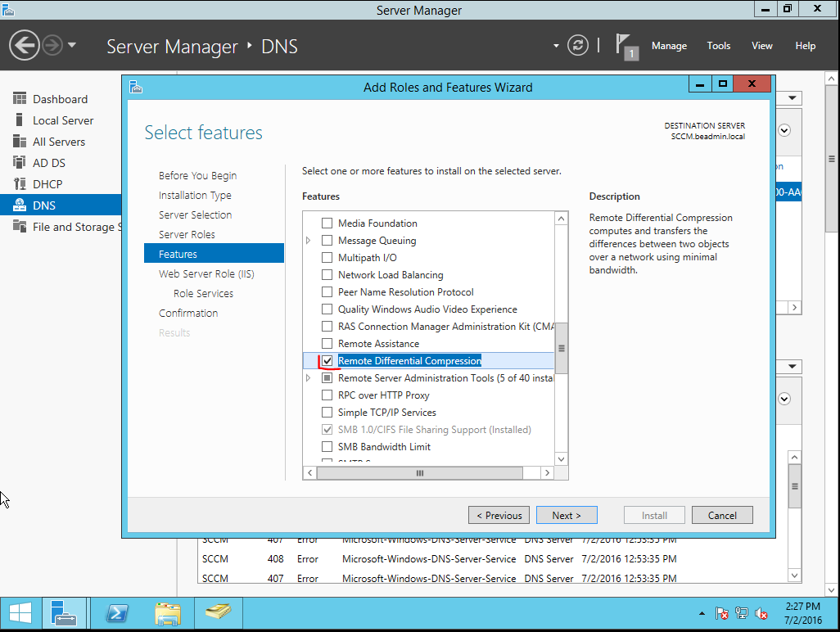Screen dimensions: 840x632
Task: Select DHCP icon in sidebar
Action: (x=20, y=183)
